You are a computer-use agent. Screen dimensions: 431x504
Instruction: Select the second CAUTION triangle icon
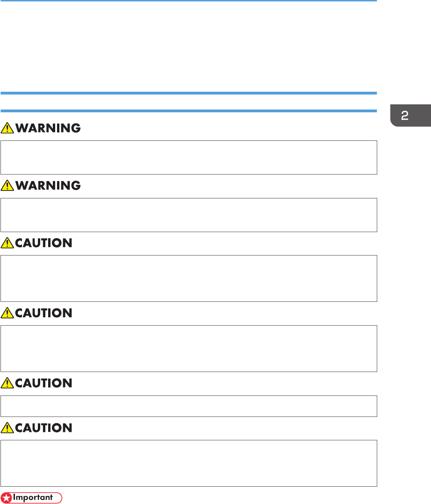7,313
